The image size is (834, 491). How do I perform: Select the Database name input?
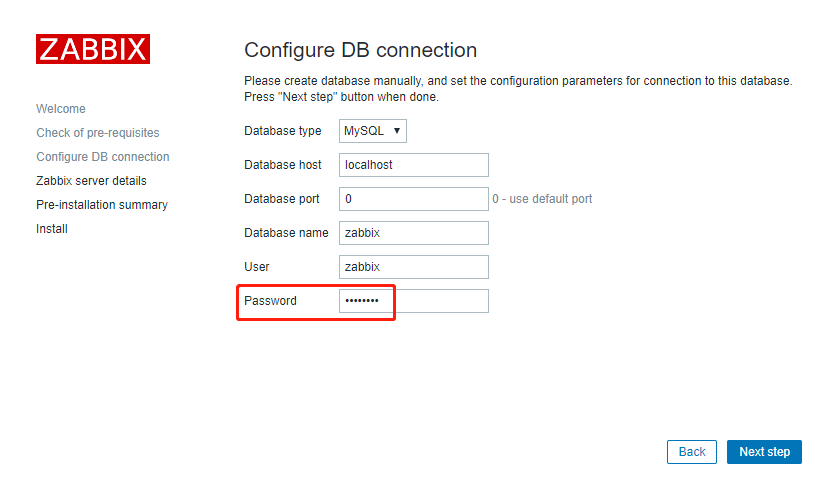click(x=414, y=233)
